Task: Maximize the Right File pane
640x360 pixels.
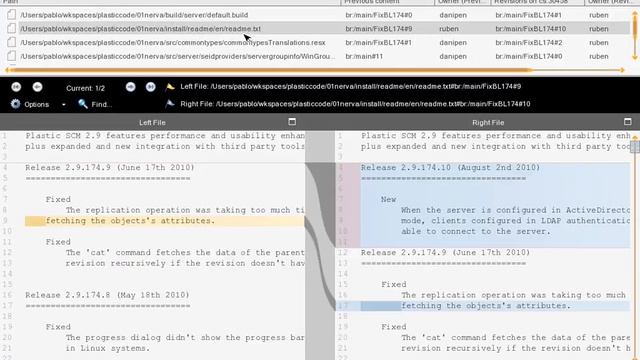Action: 627,122
